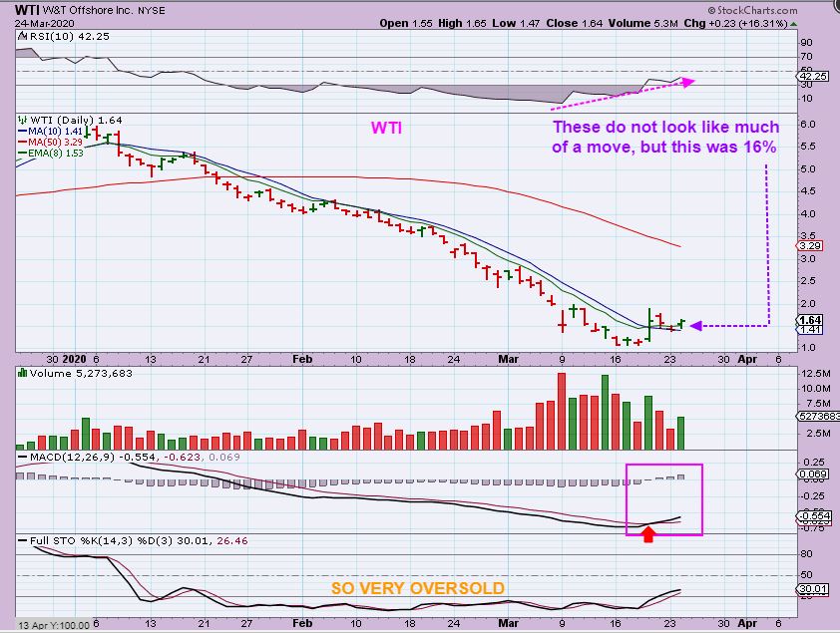This screenshot has height=633, width=840.
Task: Click the Open 1.55 header value
Action: click(x=406, y=24)
